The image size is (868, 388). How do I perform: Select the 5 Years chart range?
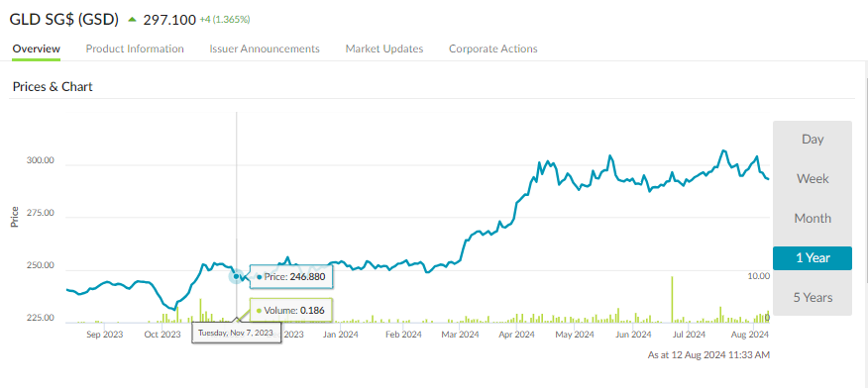[813, 297]
